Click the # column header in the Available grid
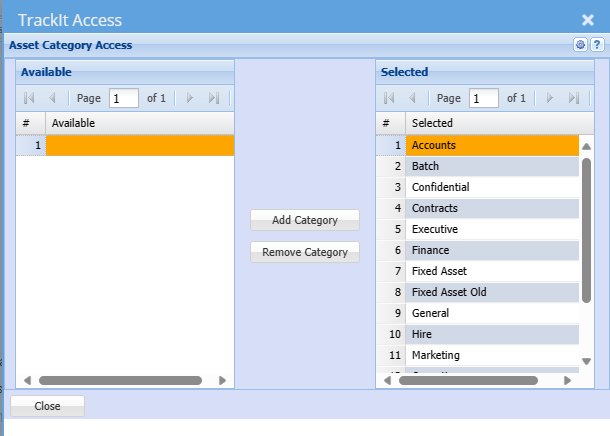This screenshot has height=436, width=610. click(x=31, y=123)
